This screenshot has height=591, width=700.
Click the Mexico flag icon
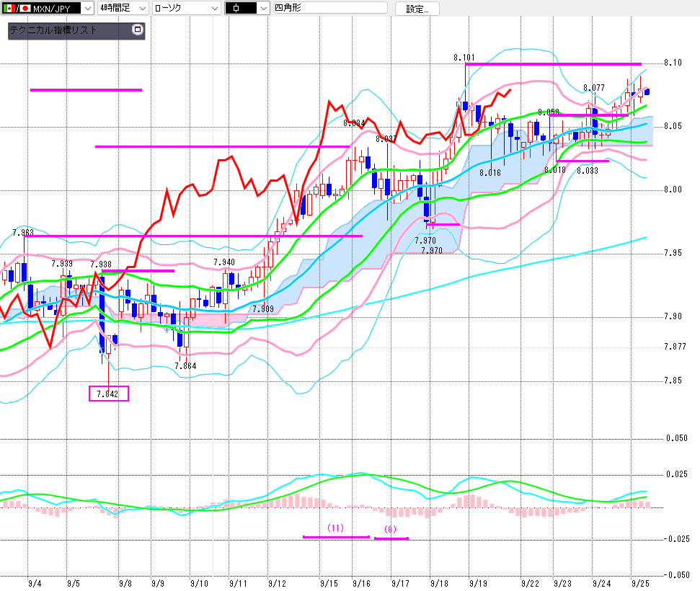(9, 9)
